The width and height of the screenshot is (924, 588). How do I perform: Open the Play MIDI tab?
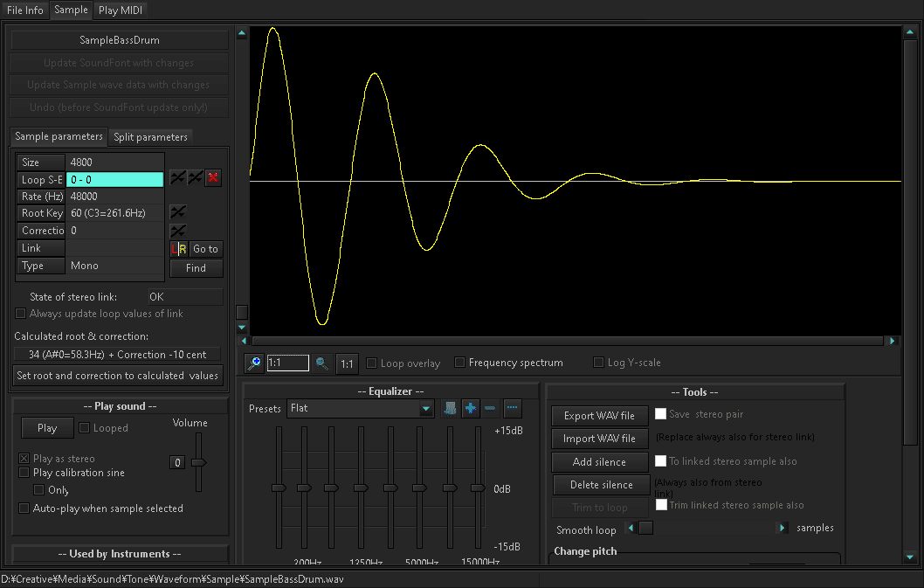[x=120, y=10]
